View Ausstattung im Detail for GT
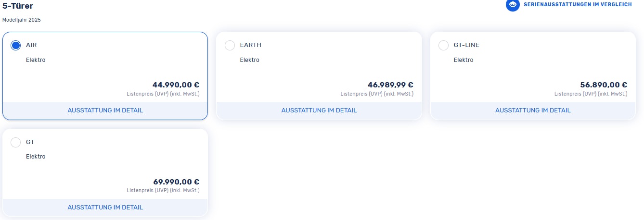Screen dimensions: 644x220 pyautogui.click(x=105, y=208)
